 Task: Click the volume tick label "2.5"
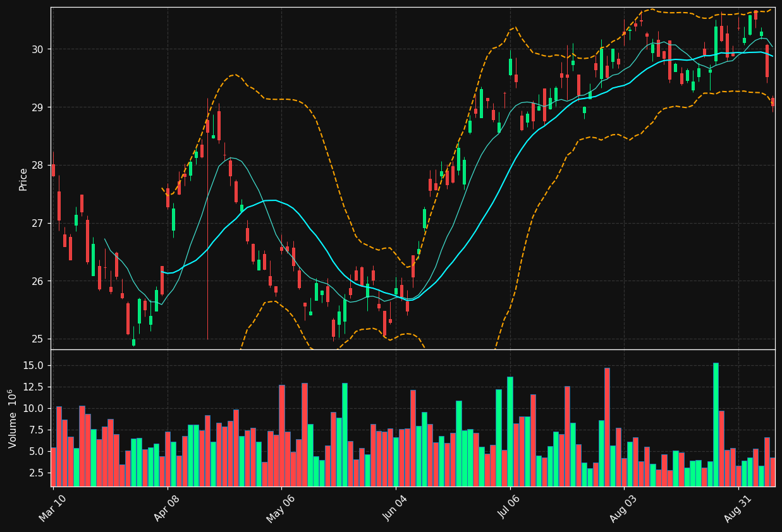coord(35,473)
